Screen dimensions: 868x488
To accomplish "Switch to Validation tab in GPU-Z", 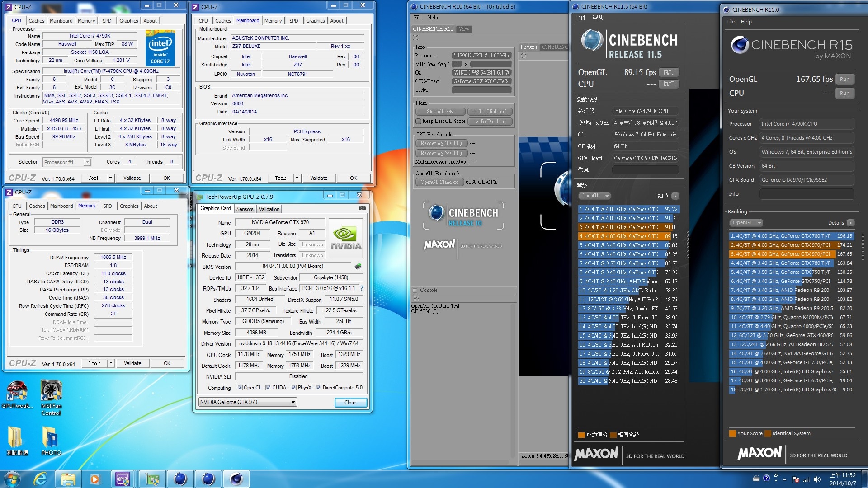I will (269, 209).
